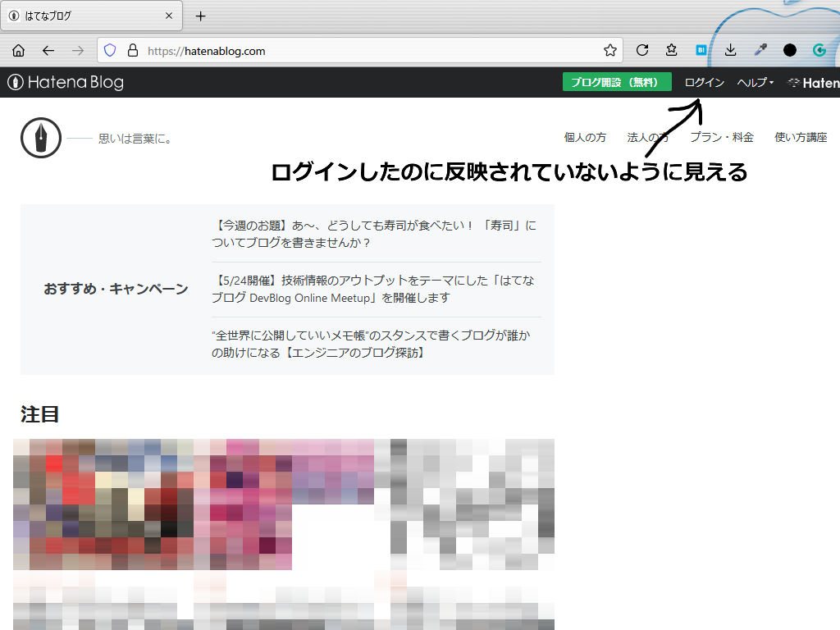This screenshot has width=840, height=630.
Task: Close the はてなブログ tab
Action: [169, 16]
